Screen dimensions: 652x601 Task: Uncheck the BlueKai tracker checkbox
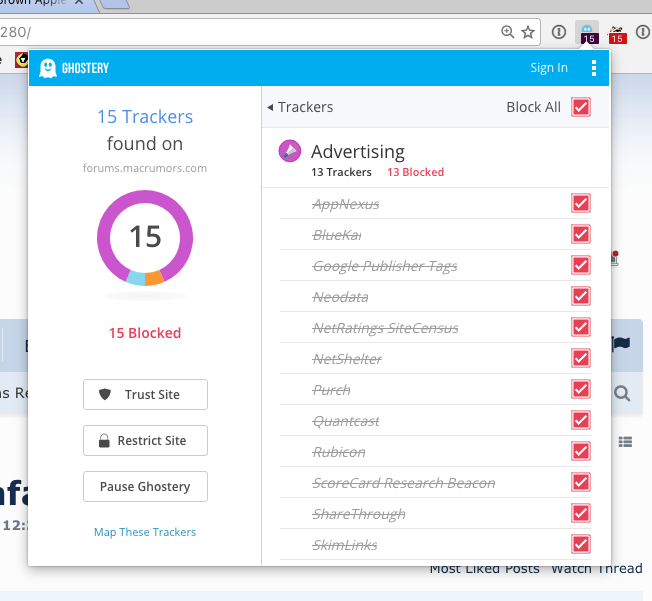click(581, 234)
